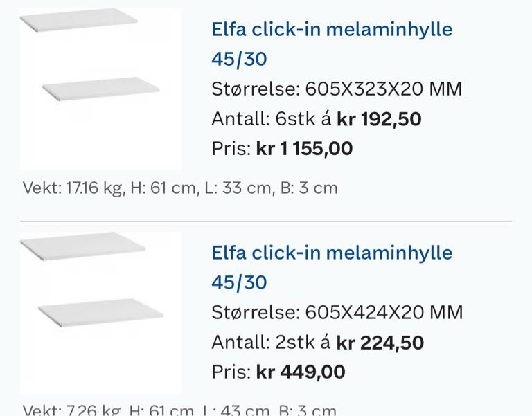
Task: Click the unit price kr 192,50
Action: coord(379,119)
